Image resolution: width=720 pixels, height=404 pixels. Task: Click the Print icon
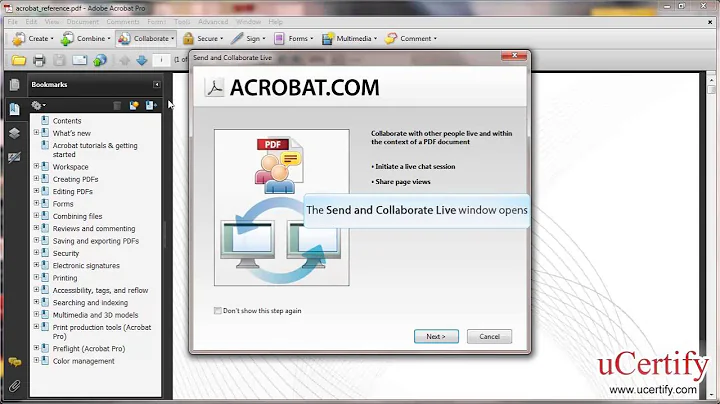point(39,60)
